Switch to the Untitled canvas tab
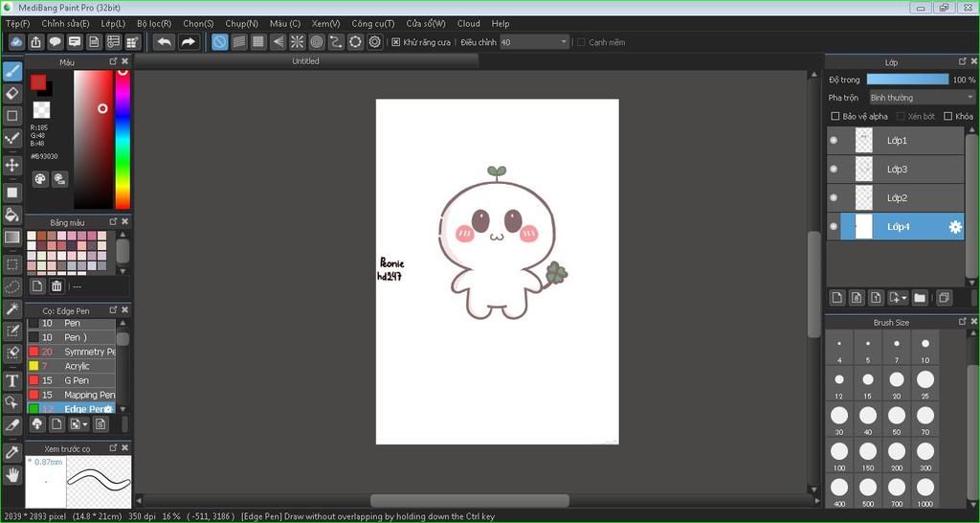The width and height of the screenshot is (980, 523). [x=305, y=61]
